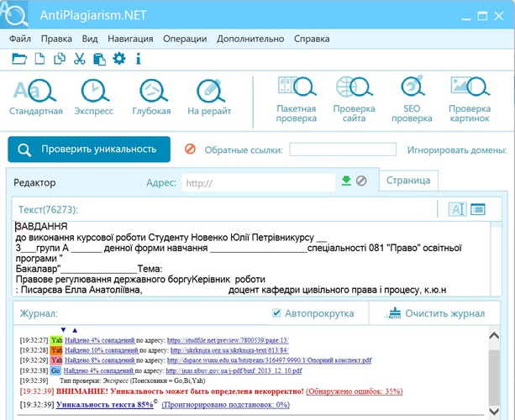The width and height of the screenshot is (515, 420).
Task: Toggle the Автопрокрутка checkbox
Action: click(x=276, y=313)
